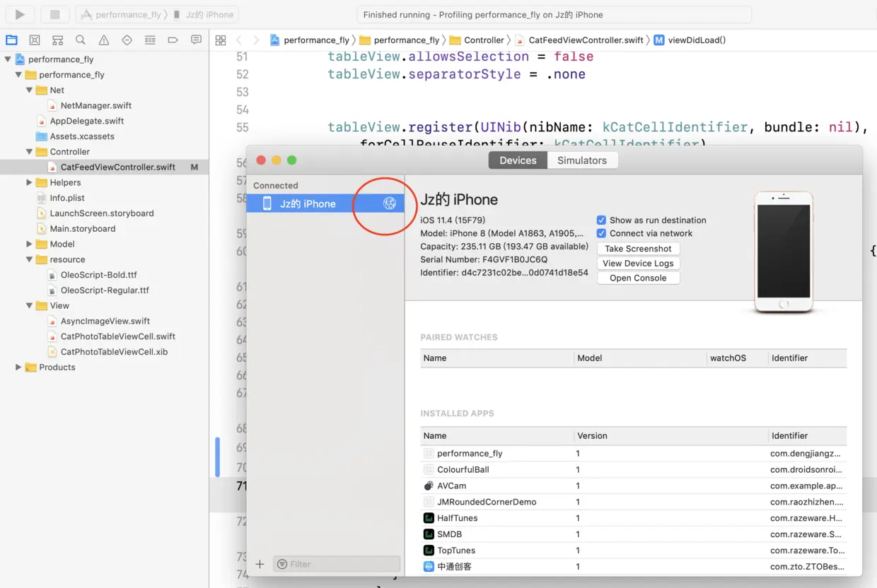Collapse the View folder
The width and height of the screenshot is (877, 588).
pos(29,305)
